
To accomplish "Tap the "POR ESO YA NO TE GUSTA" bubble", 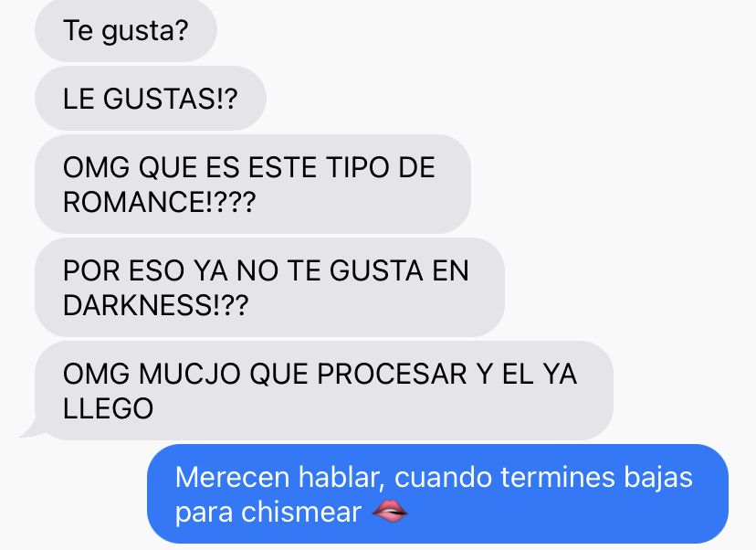I will (x=269, y=288).
